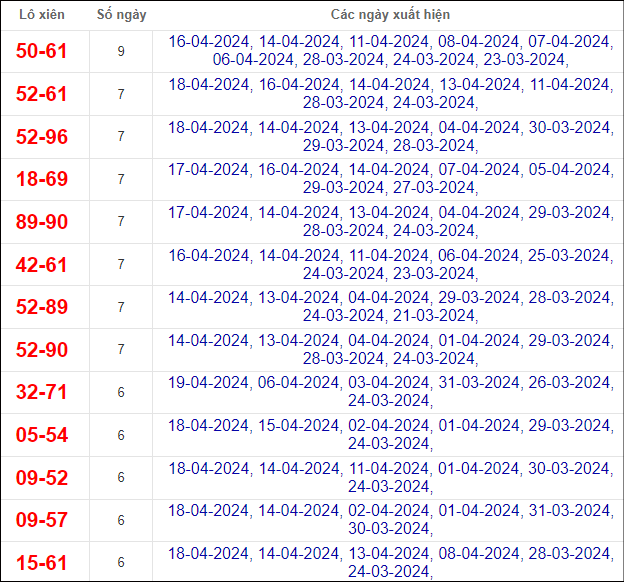The image size is (624, 582).
Task: Select the 13-04-2024 date in row 52-61
Action: tap(479, 85)
